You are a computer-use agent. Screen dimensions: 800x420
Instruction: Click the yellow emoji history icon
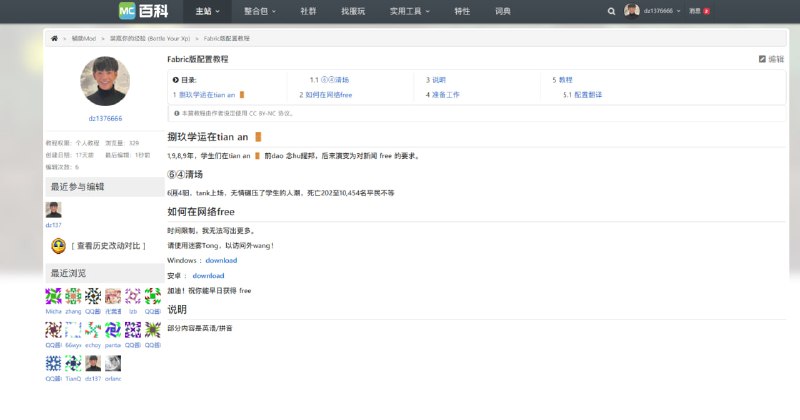click(x=59, y=246)
